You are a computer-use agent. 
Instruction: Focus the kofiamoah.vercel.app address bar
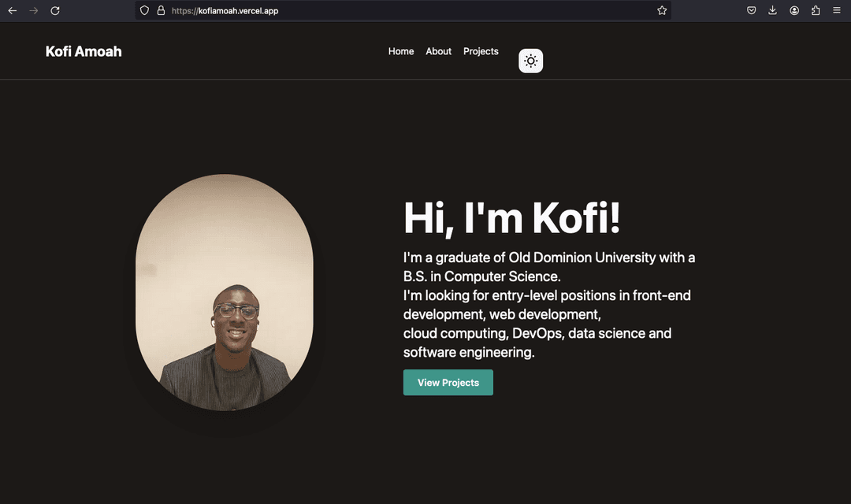403,10
